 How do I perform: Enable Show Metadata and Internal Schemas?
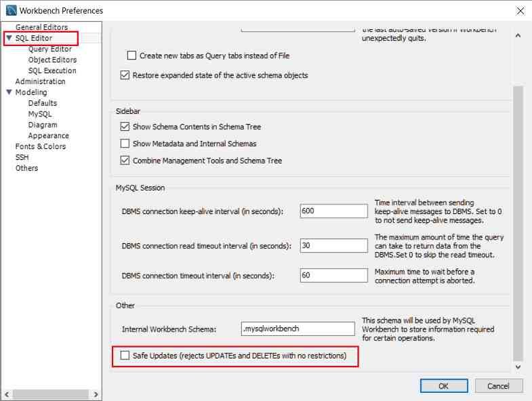pyautogui.click(x=125, y=144)
